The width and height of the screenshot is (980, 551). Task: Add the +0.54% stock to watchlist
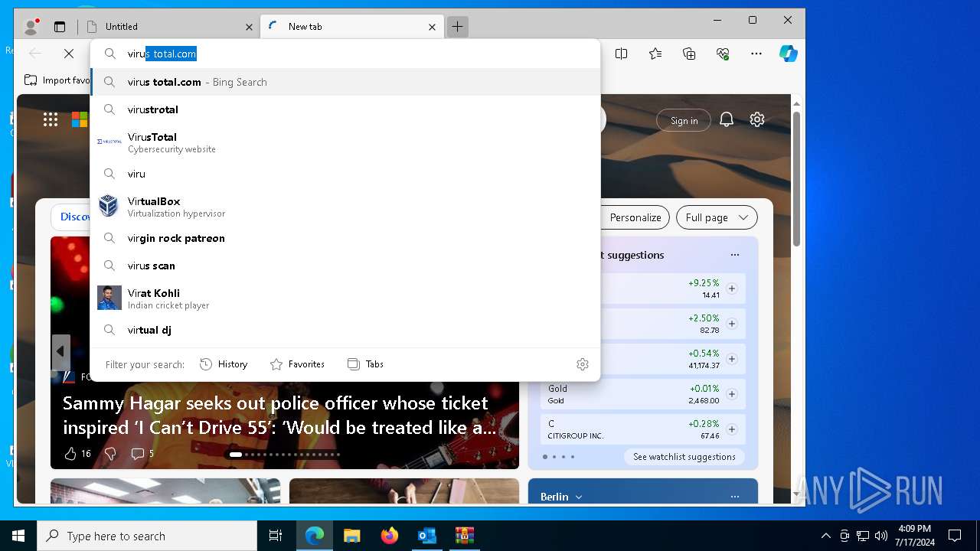(x=732, y=359)
